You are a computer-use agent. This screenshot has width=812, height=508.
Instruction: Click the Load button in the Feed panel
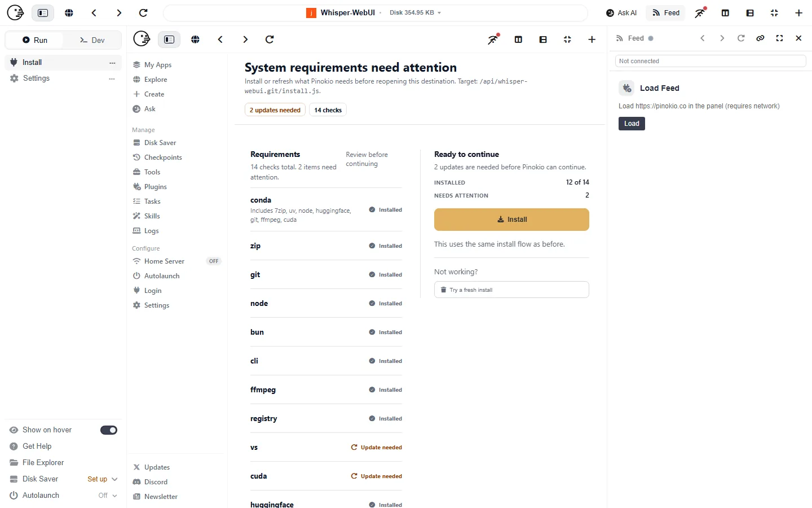(x=632, y=124)
